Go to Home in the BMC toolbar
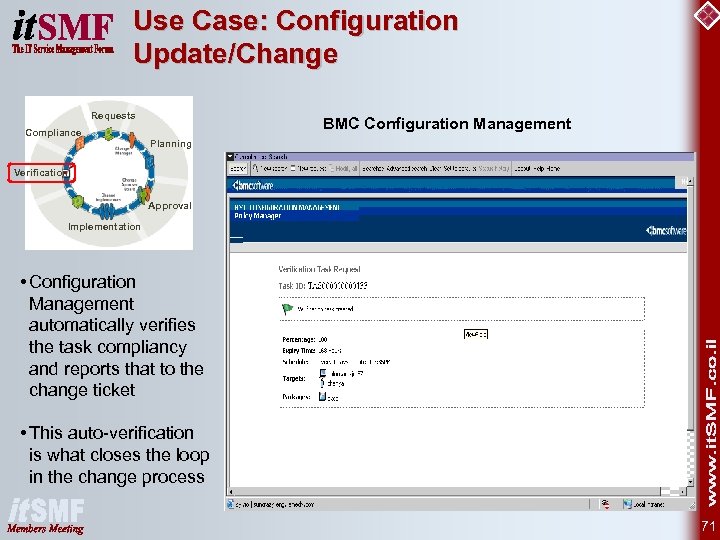This screenshot has height=540, width=720. point(553,169)
